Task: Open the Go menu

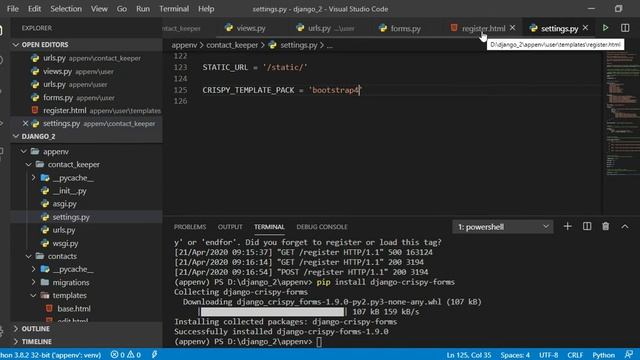Action: click(x=122, y=9)
